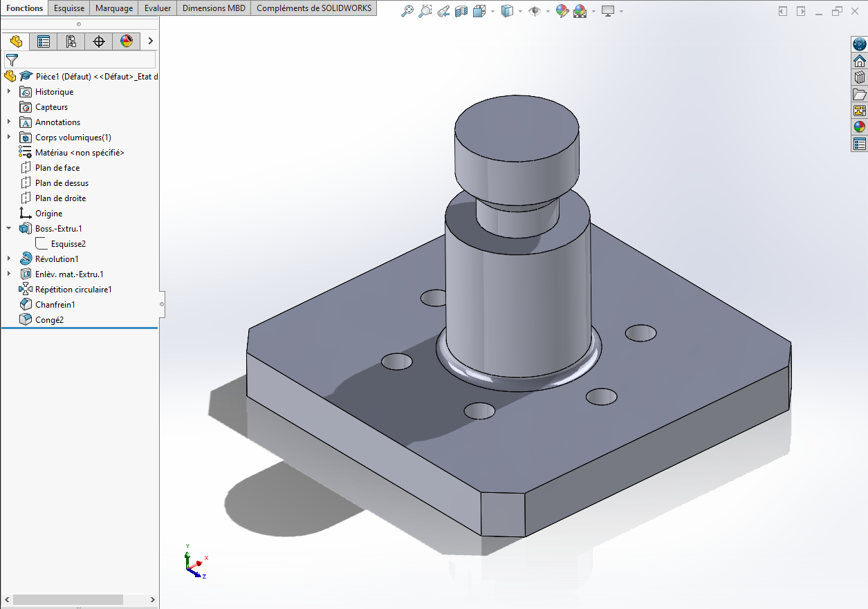Activate the Section View tool
The image size is (868, 609).
(x=461, y=11)
